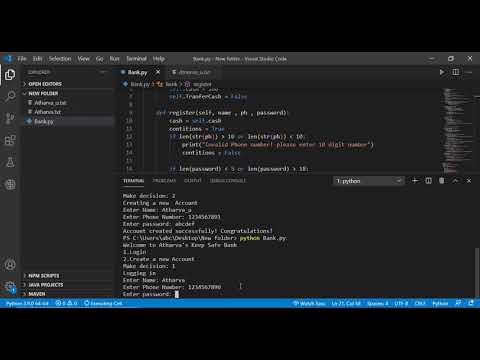Open the Accounts icon in activity bar
The image size is (480, 360).
click(10, 265)
